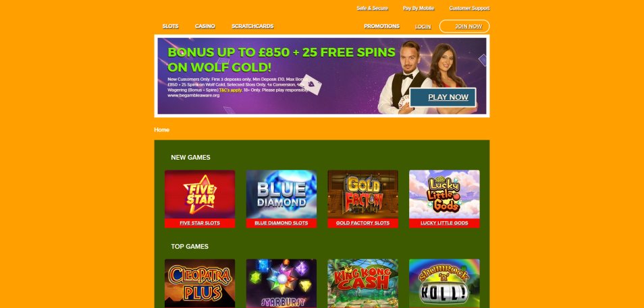Open the King Kong Cash game thumbnail

click(363, 283)
